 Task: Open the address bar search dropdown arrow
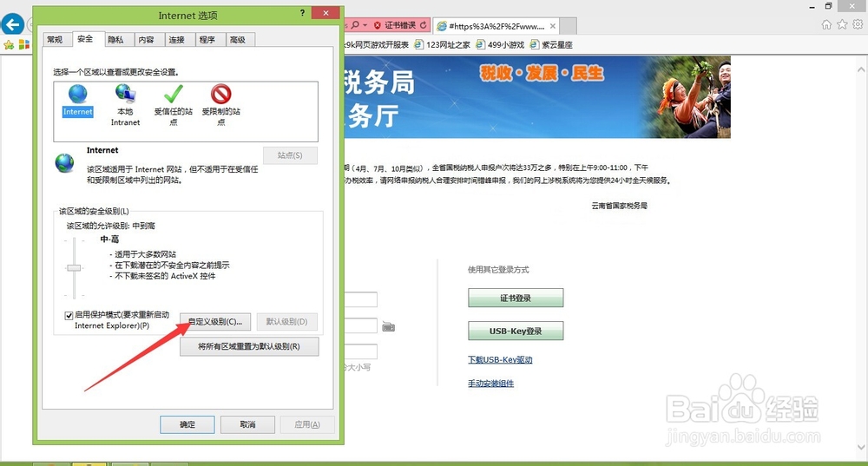[365, 25]
